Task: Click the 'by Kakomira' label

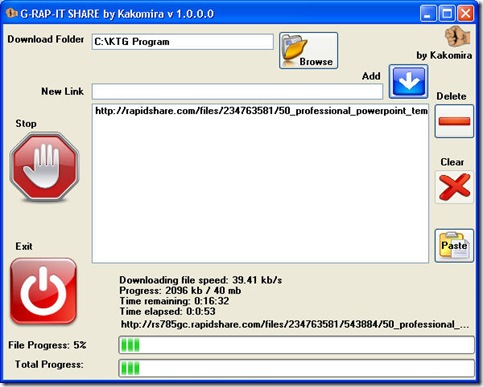Action: (444, 55)
